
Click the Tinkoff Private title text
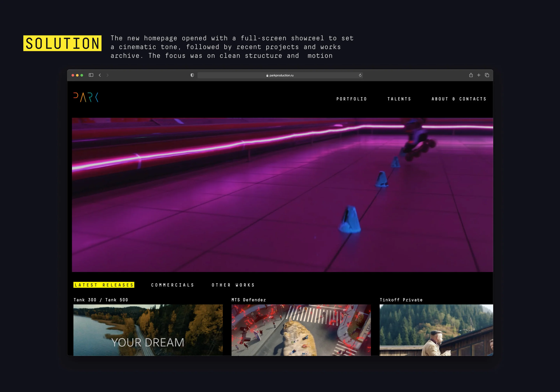coord(401,300)
